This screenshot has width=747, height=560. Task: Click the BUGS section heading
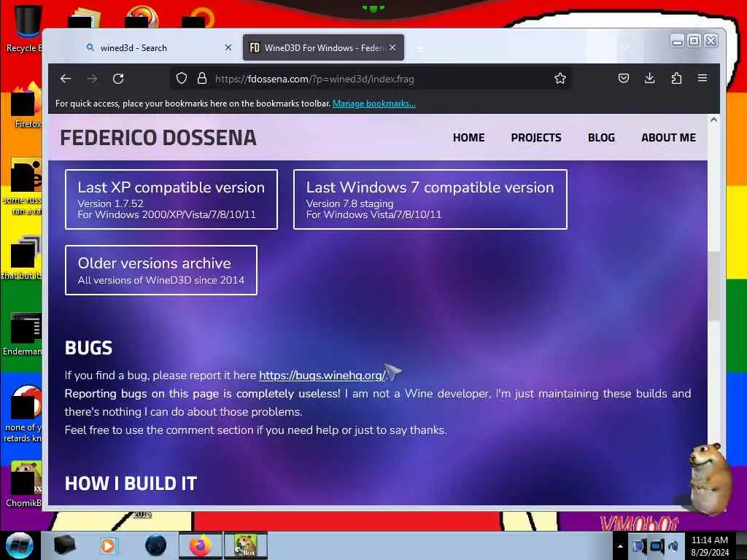tap(88, 348)
